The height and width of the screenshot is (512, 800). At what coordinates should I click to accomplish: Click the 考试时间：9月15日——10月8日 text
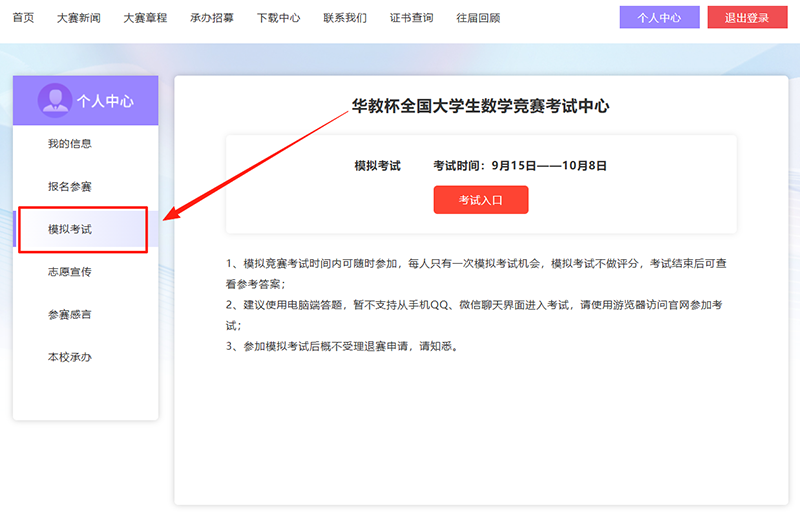[x=520, y=166]
